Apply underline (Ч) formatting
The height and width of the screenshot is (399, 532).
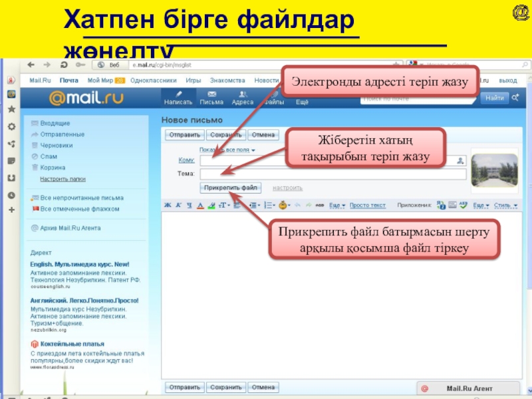[x=190, y=205]
